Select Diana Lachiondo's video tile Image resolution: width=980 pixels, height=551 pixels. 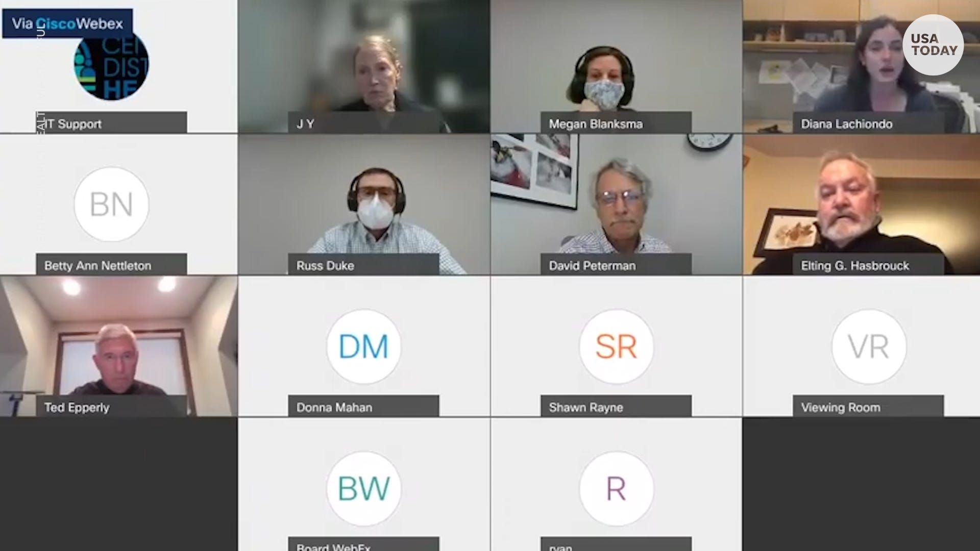pos(861,66)
